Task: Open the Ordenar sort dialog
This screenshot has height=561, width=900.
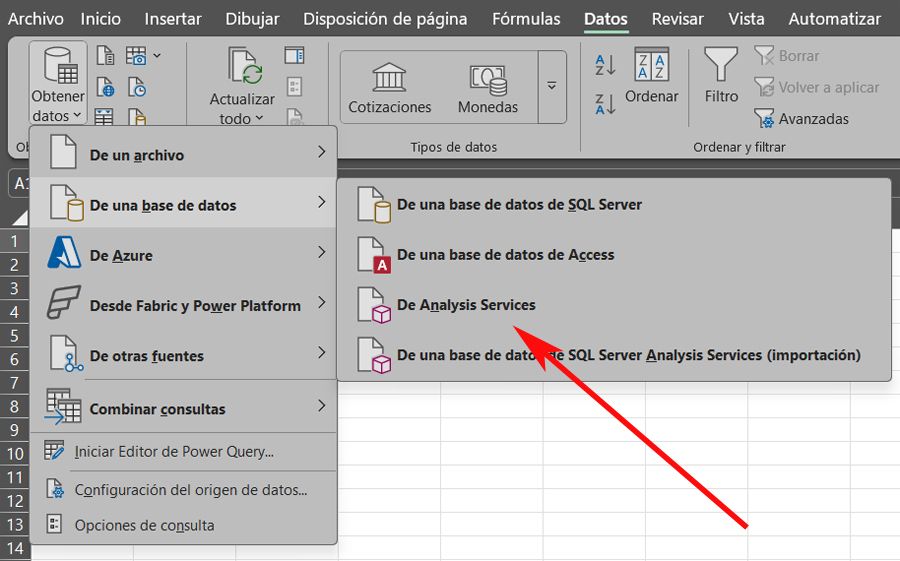Action: pos(651,76)
